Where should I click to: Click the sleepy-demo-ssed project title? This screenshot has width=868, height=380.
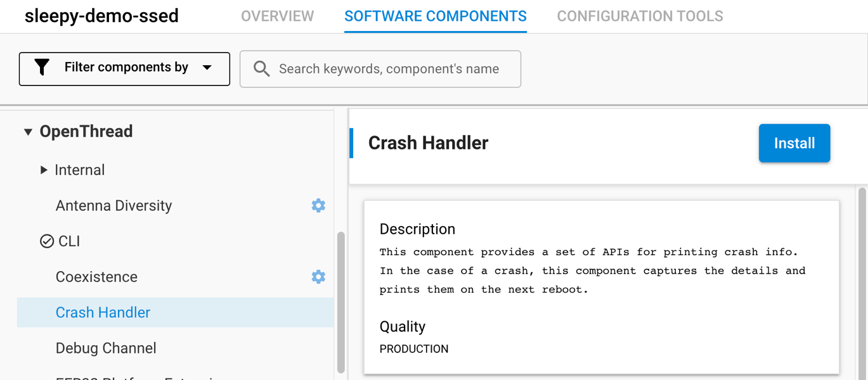[x=101, y=16]
